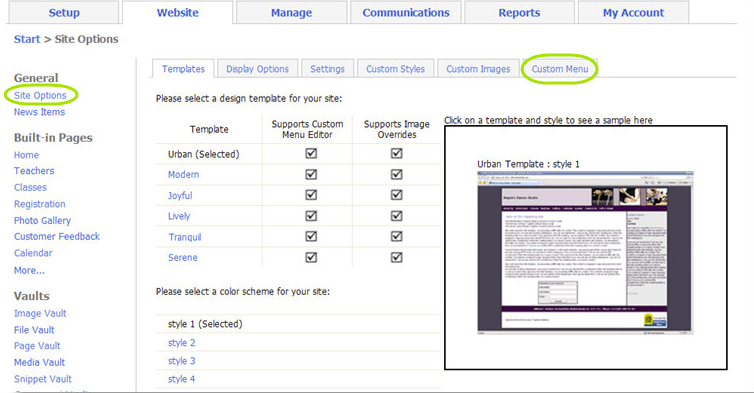Choose the style 2 color scheme
Viewport: 754px width, 393px height.
(181, 342)
